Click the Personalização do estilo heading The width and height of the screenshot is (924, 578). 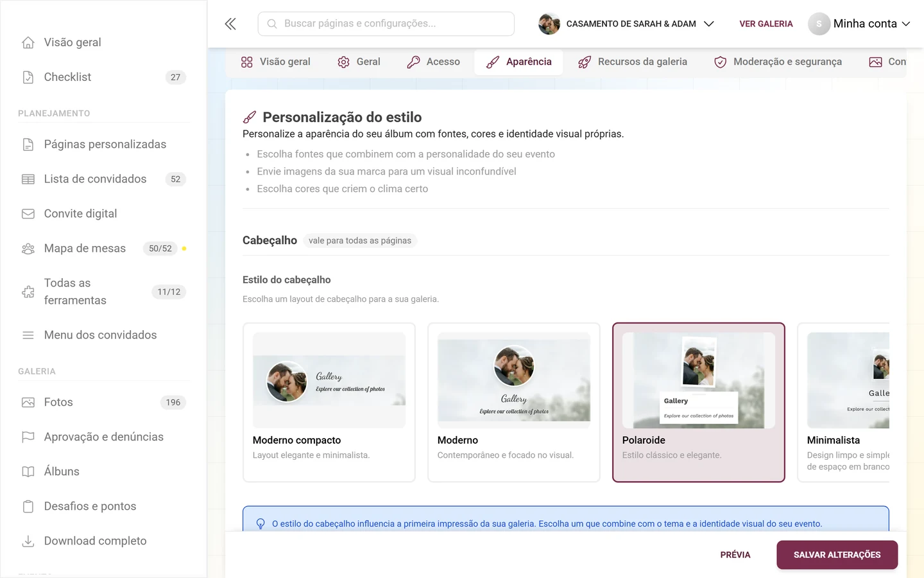point(342,118)
